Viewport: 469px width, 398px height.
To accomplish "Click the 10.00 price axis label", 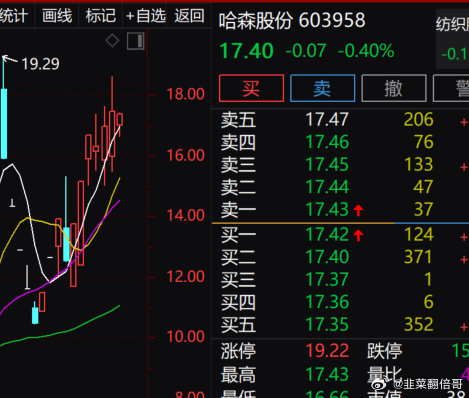I will (x=185, y=337).
